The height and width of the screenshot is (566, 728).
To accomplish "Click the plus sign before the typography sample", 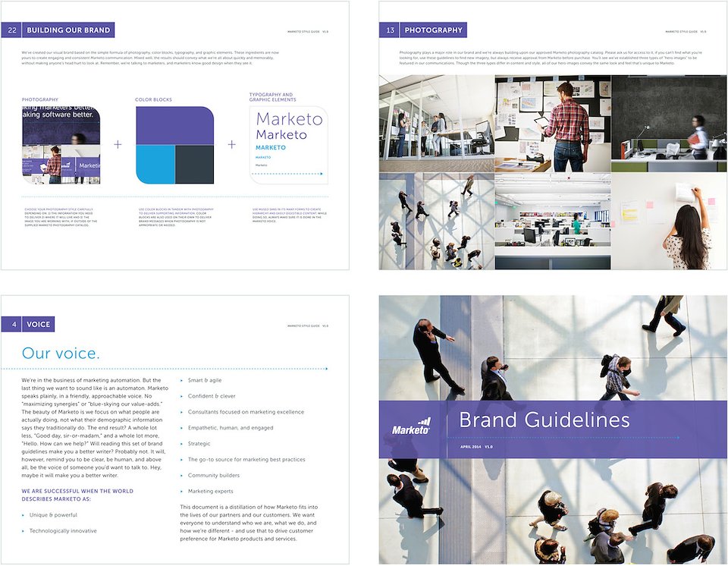I will tap(232, 144).
